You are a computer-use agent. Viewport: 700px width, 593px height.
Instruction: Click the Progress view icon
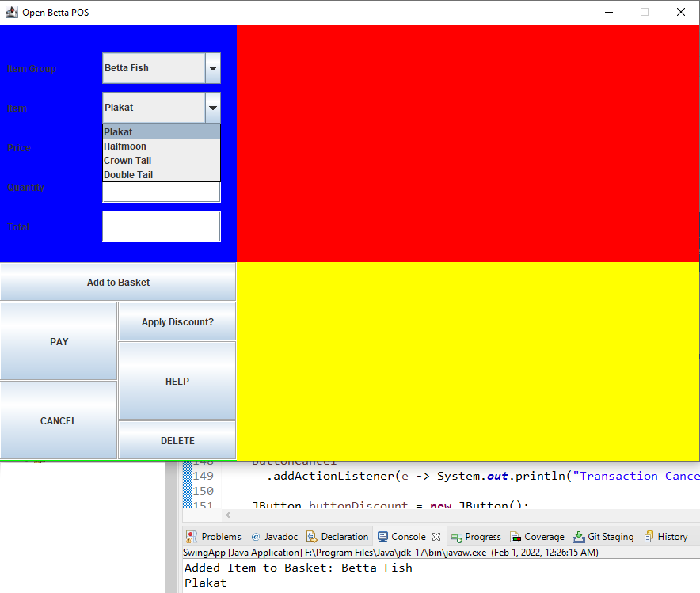click(x=457, y=538)
